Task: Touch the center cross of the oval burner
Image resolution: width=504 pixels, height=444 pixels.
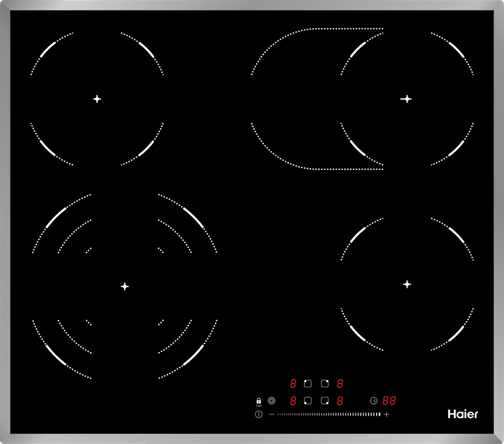Action: [406, 99]
